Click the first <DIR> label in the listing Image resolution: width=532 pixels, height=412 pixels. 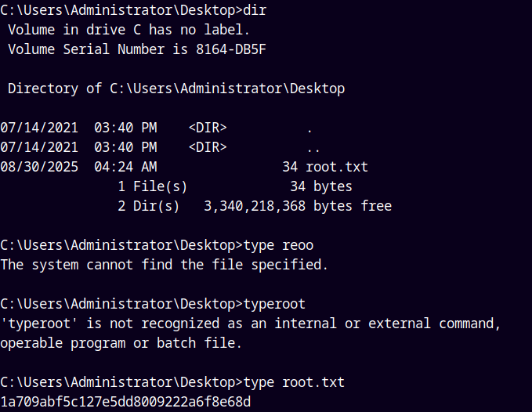208,128
